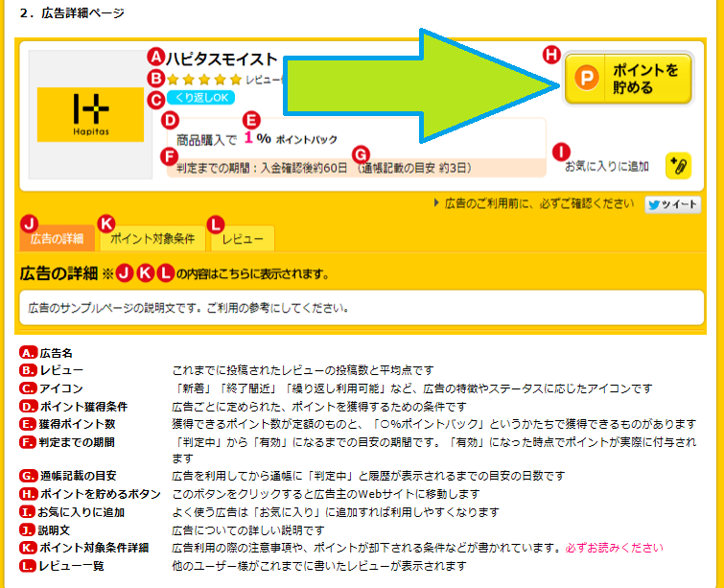Click legend entry H. ポイントを貯めるボタン
The image size is (724, 588).
[x=90, y=494]
